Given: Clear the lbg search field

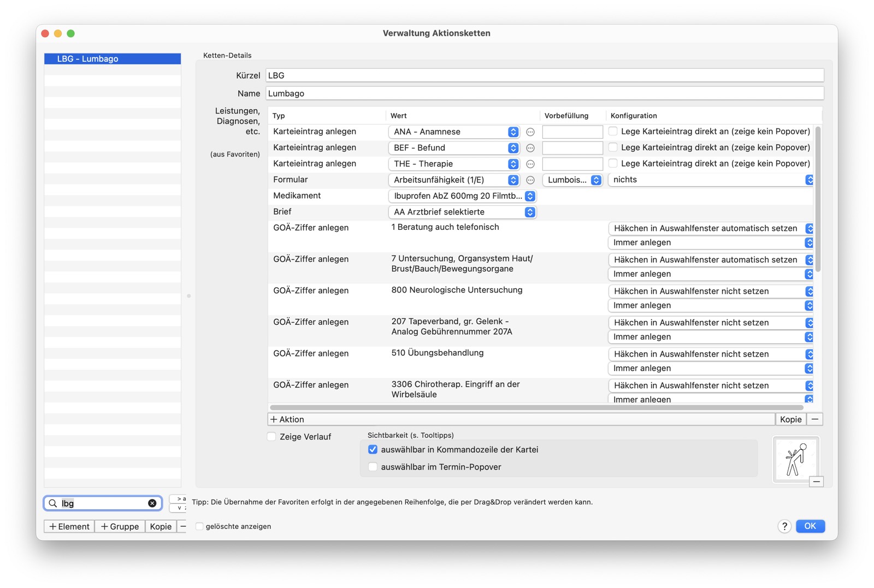Looking at the screenshot, I should point(152,503).
